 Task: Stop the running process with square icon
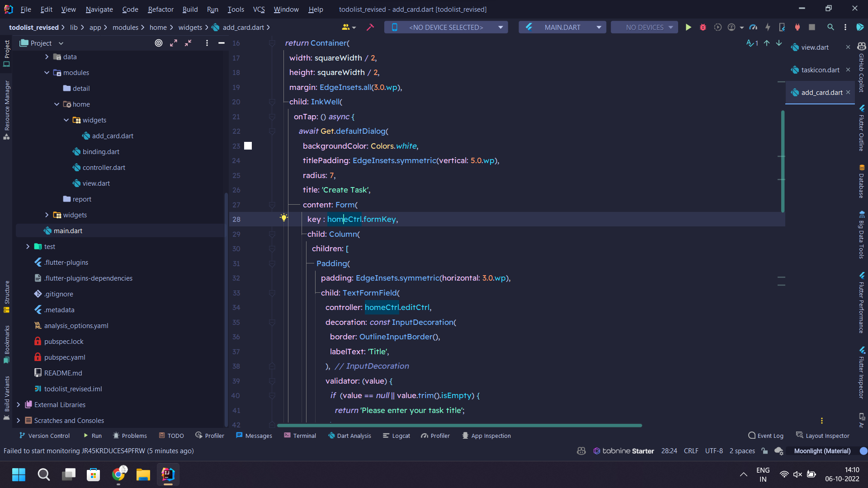click(x=812, y=28)
